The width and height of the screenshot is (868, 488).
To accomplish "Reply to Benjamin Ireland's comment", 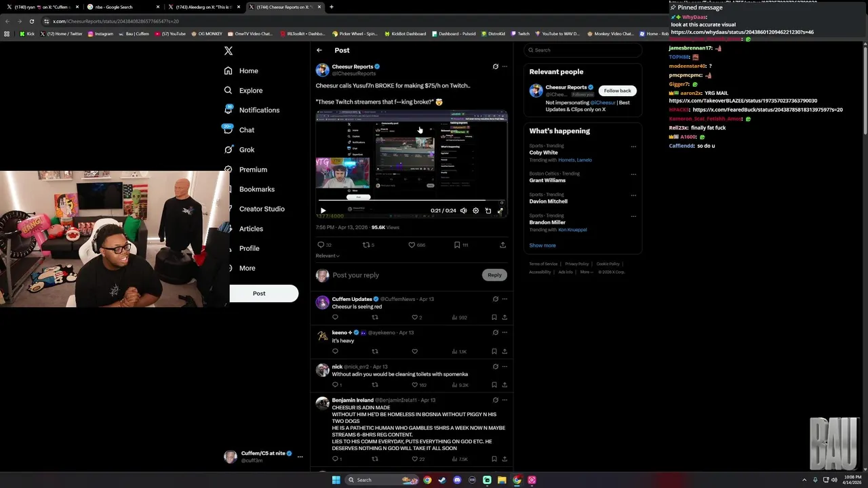I will tap(336, 459).
